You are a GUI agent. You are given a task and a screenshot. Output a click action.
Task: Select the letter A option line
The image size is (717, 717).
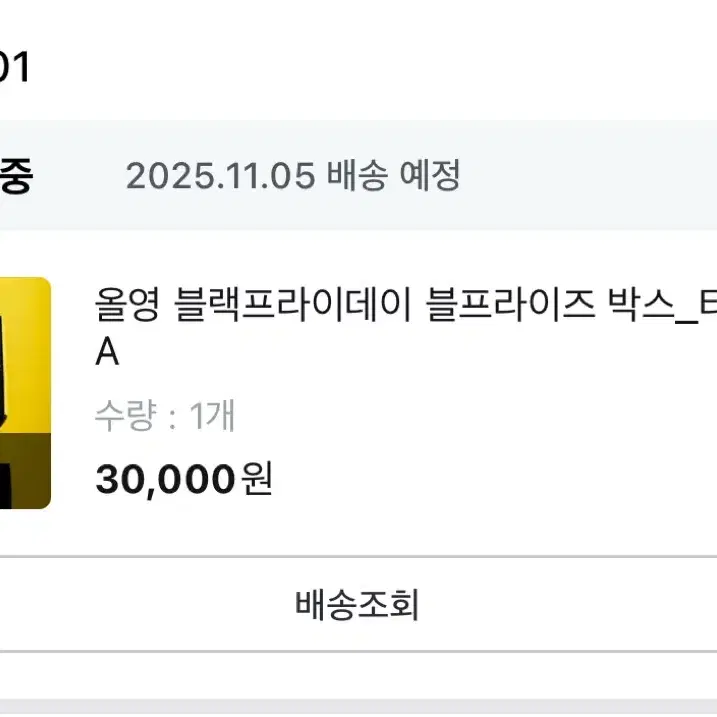pos(107,353)
